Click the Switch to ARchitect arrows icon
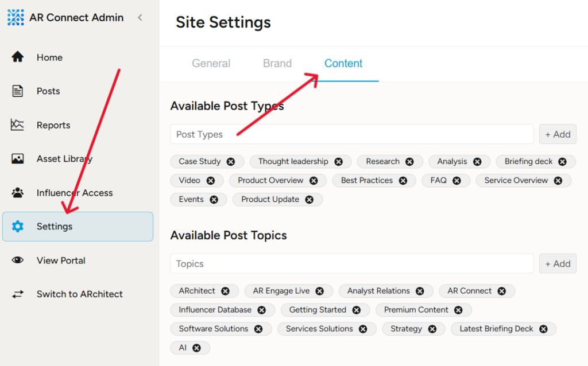Viewport: 588px width, 366px height. coord(18,294)
